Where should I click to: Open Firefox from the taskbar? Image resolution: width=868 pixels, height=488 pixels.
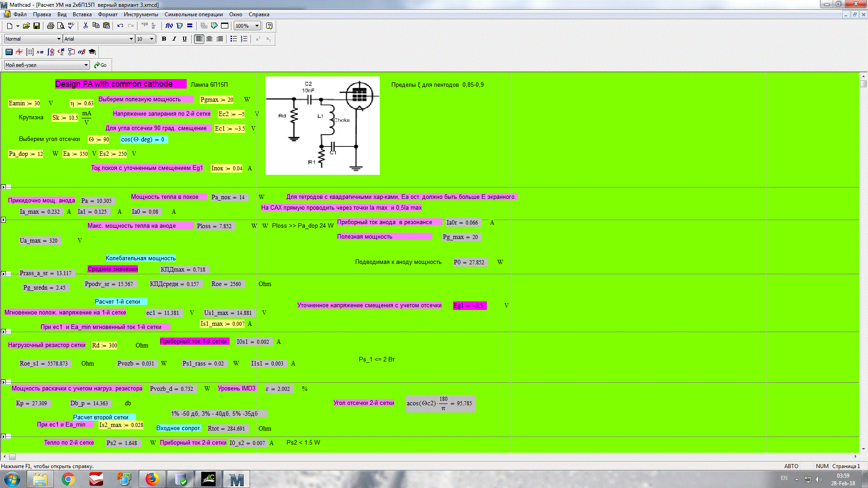(x=152, y=479)
